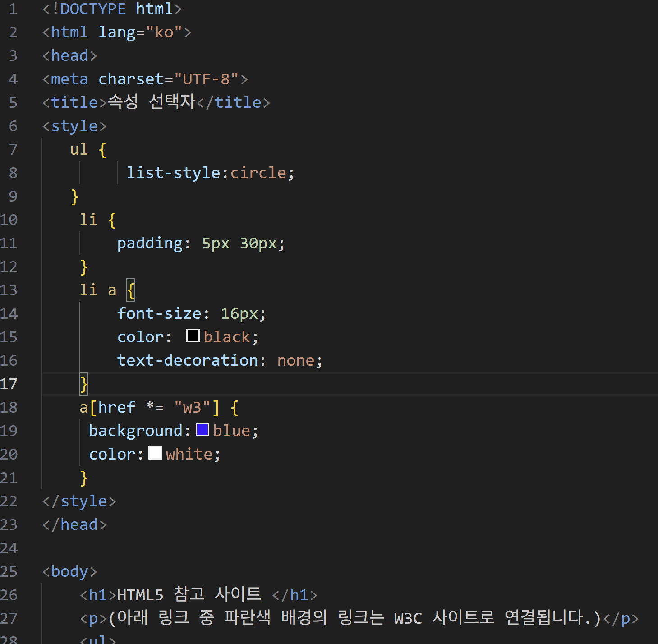Click the white value text
The width and height of the screenshot is (658, 644).
coord(189,454)
